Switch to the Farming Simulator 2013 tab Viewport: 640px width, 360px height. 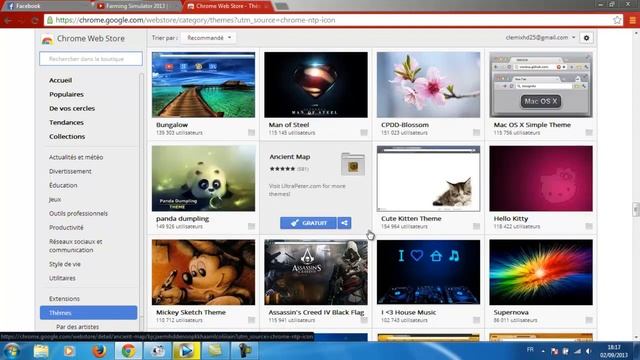click(137, 6)
